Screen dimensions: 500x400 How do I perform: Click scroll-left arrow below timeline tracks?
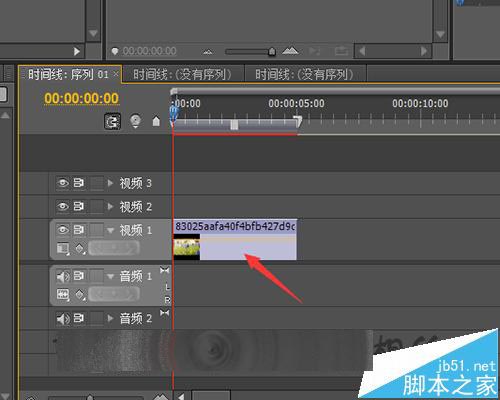pyautogui.click(x=181, y=396)
